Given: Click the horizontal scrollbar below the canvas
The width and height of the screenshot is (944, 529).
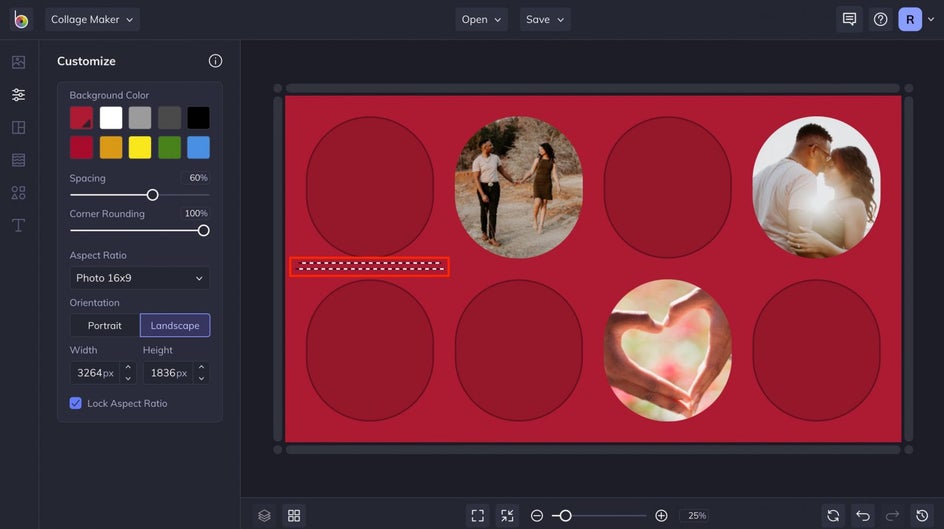Looking at the screenshot, I should point(593,450).
